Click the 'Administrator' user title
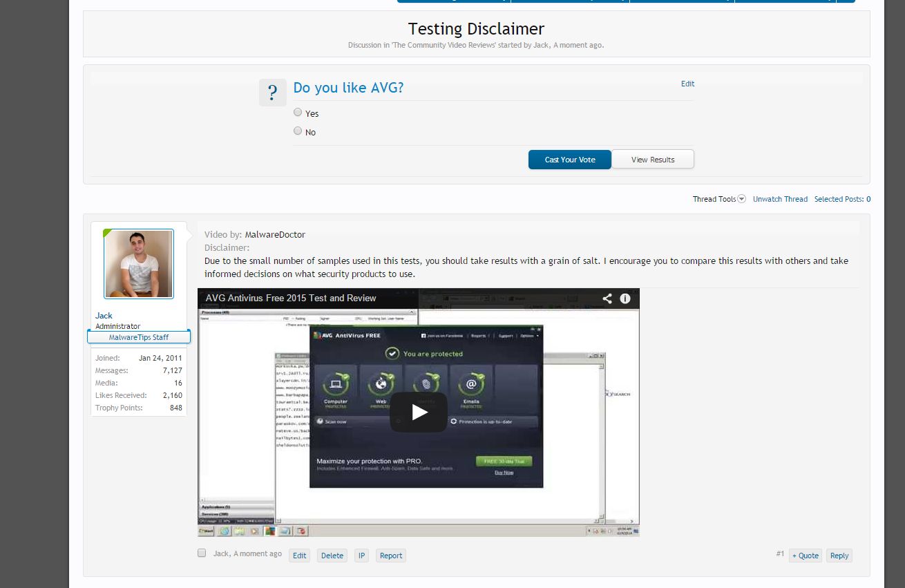 117,326
